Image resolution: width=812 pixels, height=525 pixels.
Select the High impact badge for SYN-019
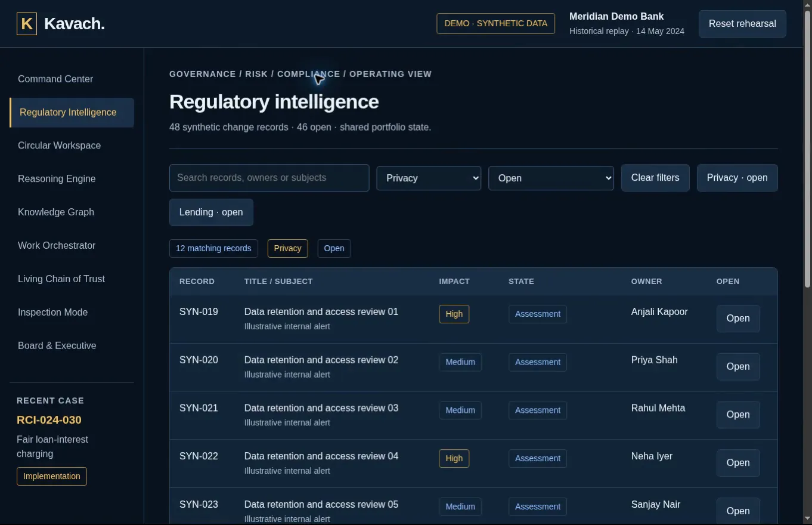(454, 314)
